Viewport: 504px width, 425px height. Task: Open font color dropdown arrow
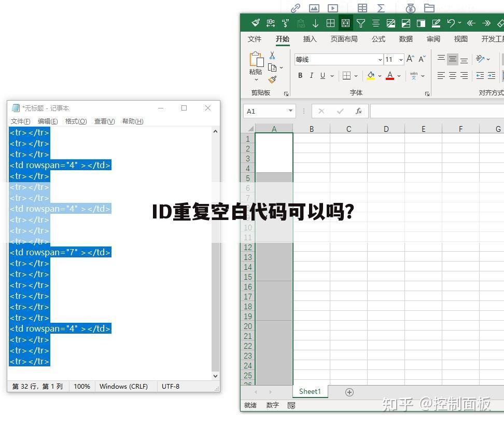tap(399, 76)
